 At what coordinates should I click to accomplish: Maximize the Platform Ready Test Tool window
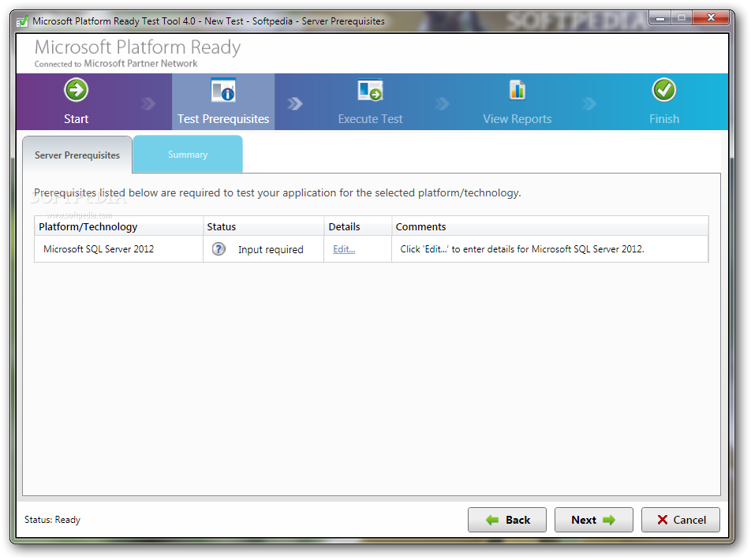[x=681, y=18]
